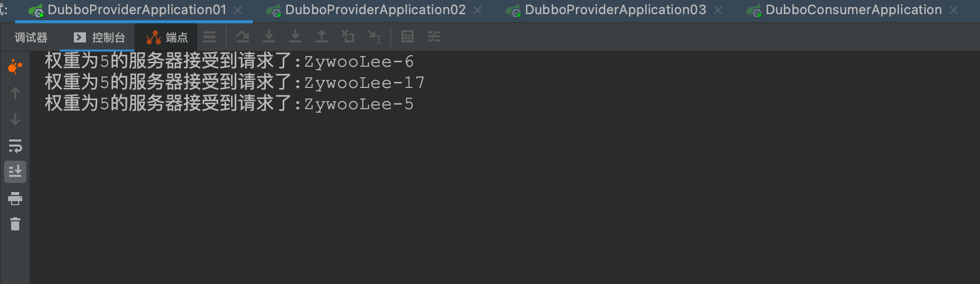Toggle scroll to end of console
Image resolution: width=980 pixels, height=284 pixels.
15,172
